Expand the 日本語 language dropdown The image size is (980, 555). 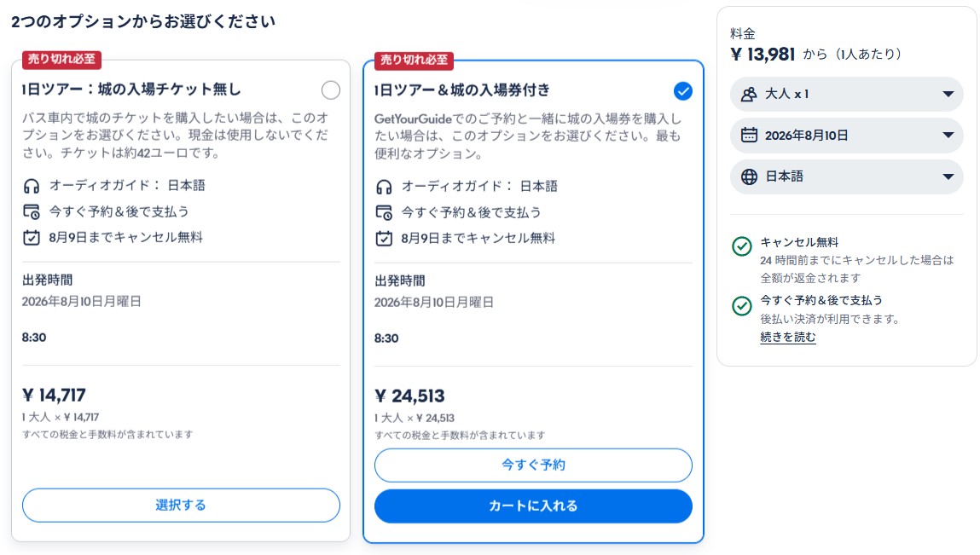pyautogui.click(x=846, y=176)
